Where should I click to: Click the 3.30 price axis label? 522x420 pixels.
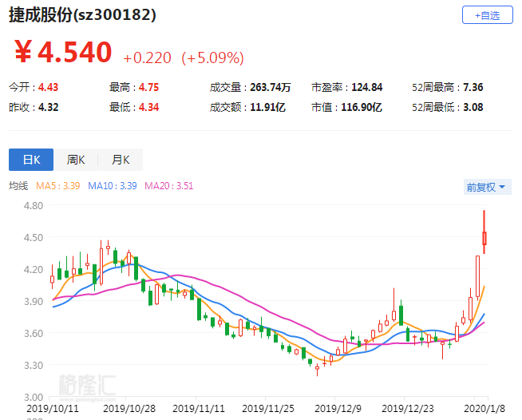pyautogui.click(x=34, y=365)
